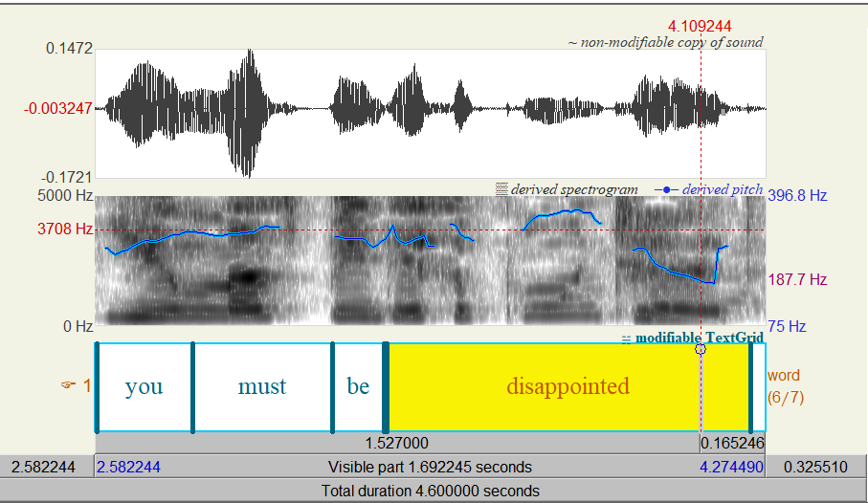Play the 0.165246 second segment bar
Viewport: 868px width, 503px height.
pos(732,444)
